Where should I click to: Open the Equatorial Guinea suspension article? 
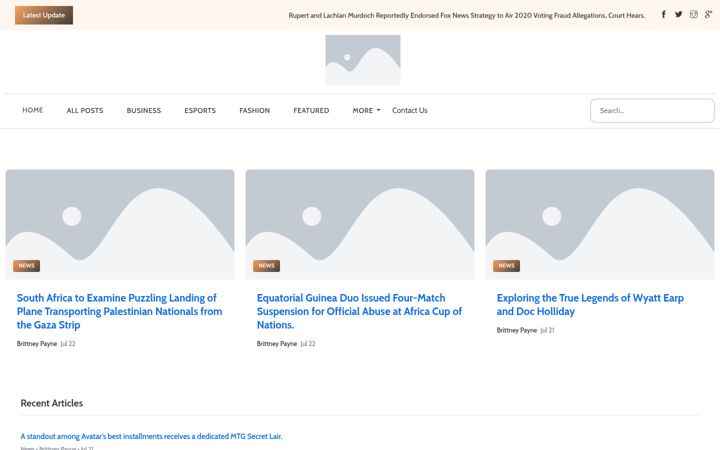[x=359, y=311]
